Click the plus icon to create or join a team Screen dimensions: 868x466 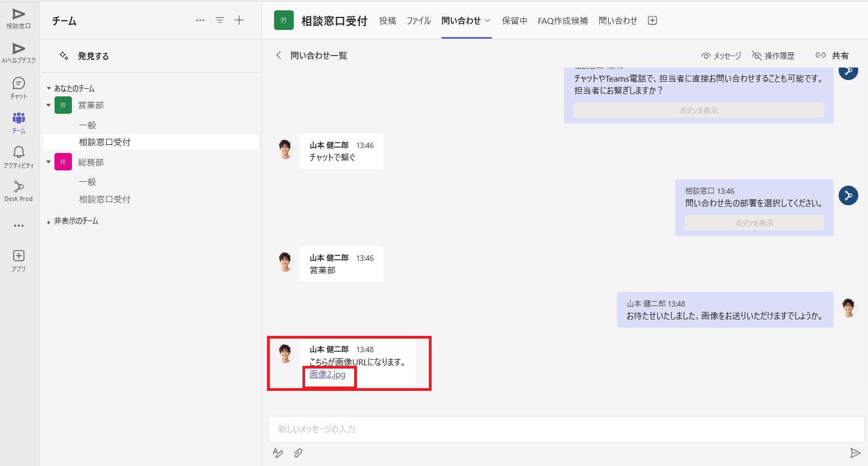[x=239, y=20]
